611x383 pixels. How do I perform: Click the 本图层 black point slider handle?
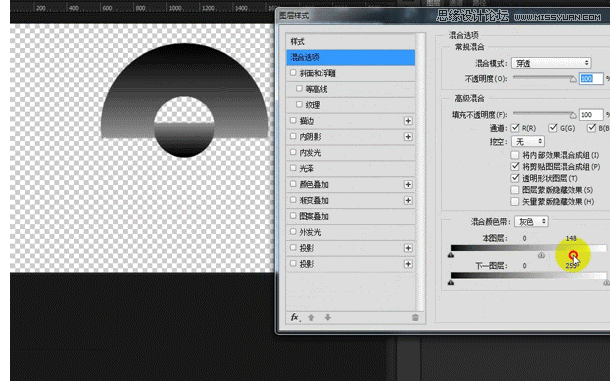(x=451, y=255)
